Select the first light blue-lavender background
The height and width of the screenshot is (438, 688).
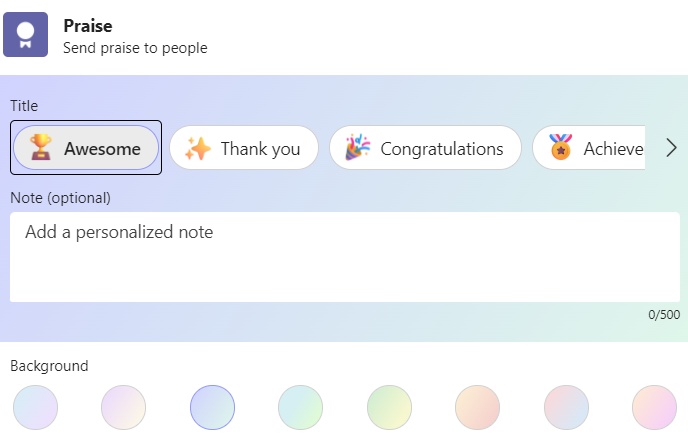coord(36,408)
